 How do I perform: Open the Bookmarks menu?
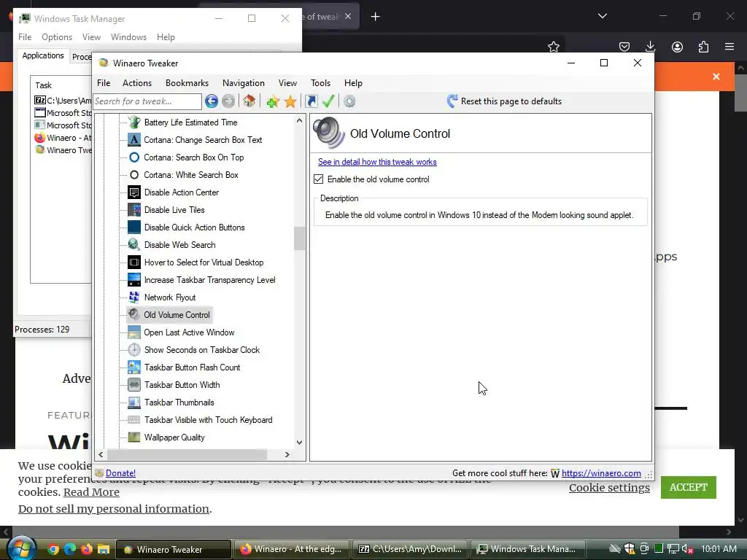click(187, 83)
